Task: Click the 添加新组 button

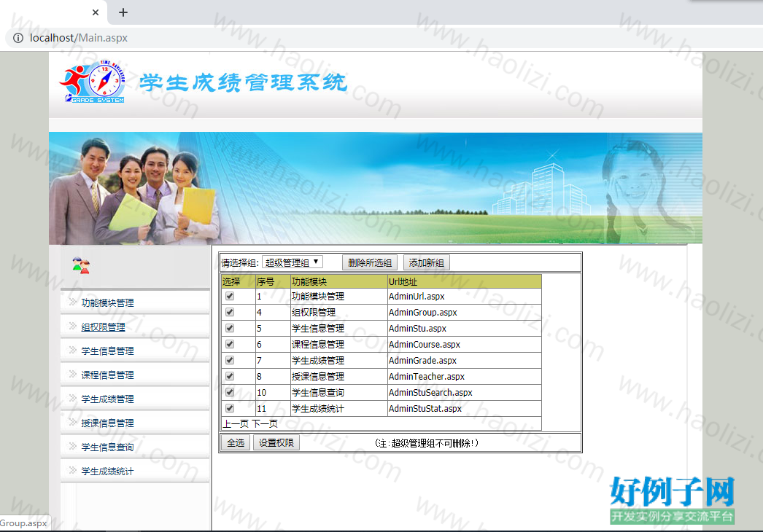Action: coord(426,262)
